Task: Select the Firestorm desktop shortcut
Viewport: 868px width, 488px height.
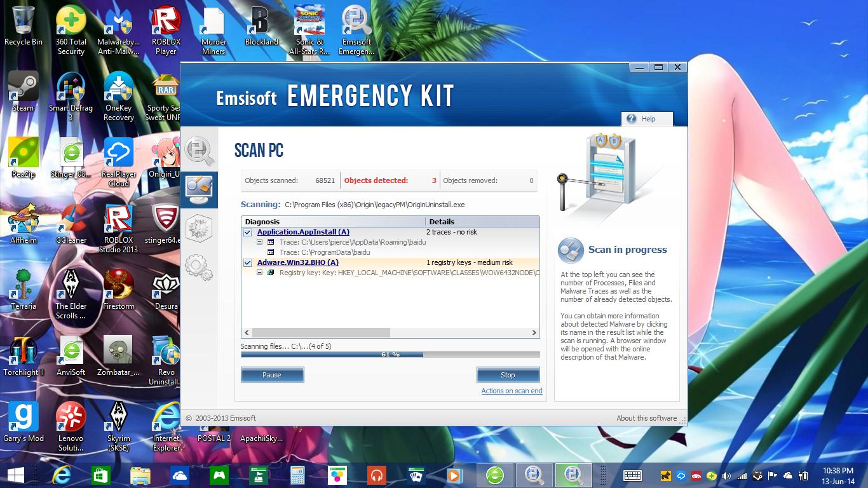Action: 119,290
